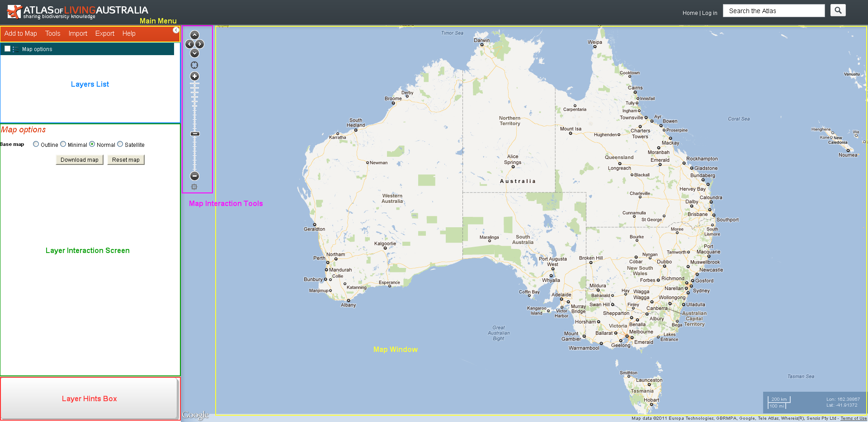Go to the Home link
The width and height of the screenshot is (868, 422).
pyautogui.click(x=690, y=13)
